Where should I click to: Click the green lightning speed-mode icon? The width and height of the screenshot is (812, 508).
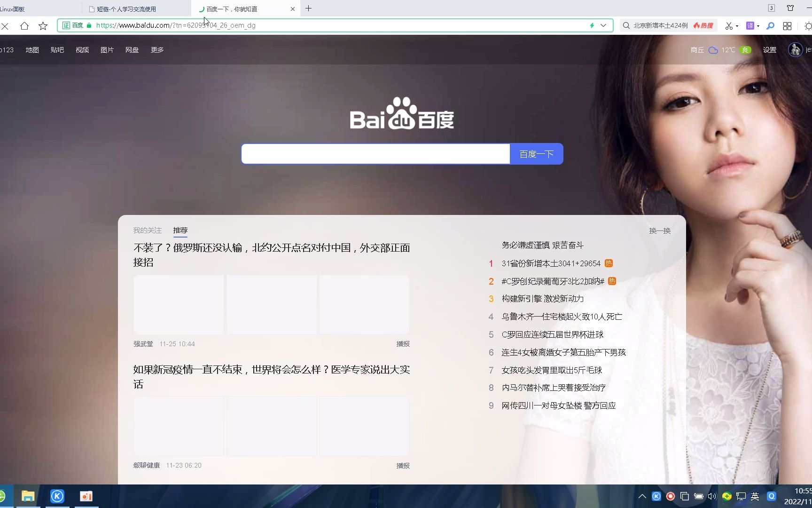click(x=592, y=25)
